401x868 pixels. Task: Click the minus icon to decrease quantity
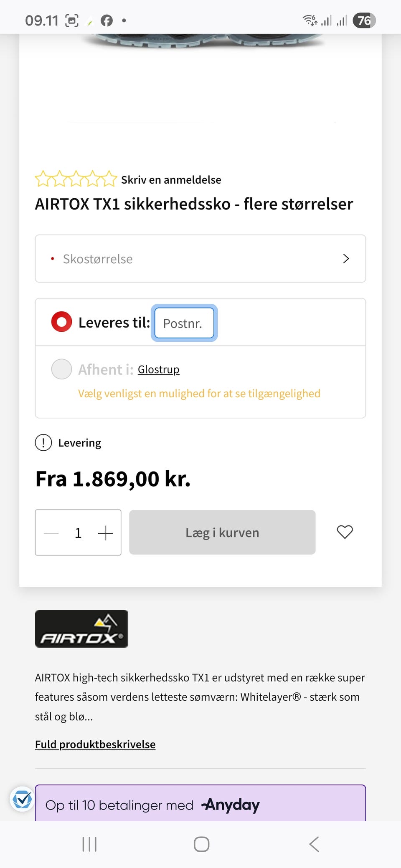point(51,533)
